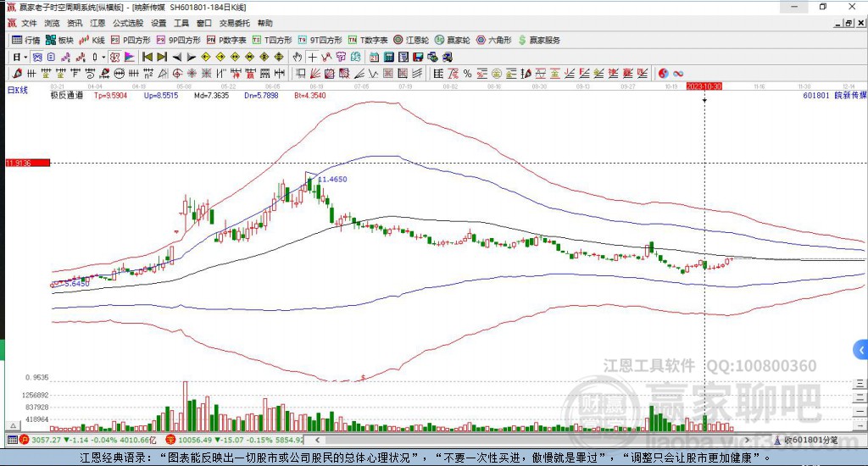Open the 9P四方形 tool
The image size is (868, 466).
click(178, 40)
